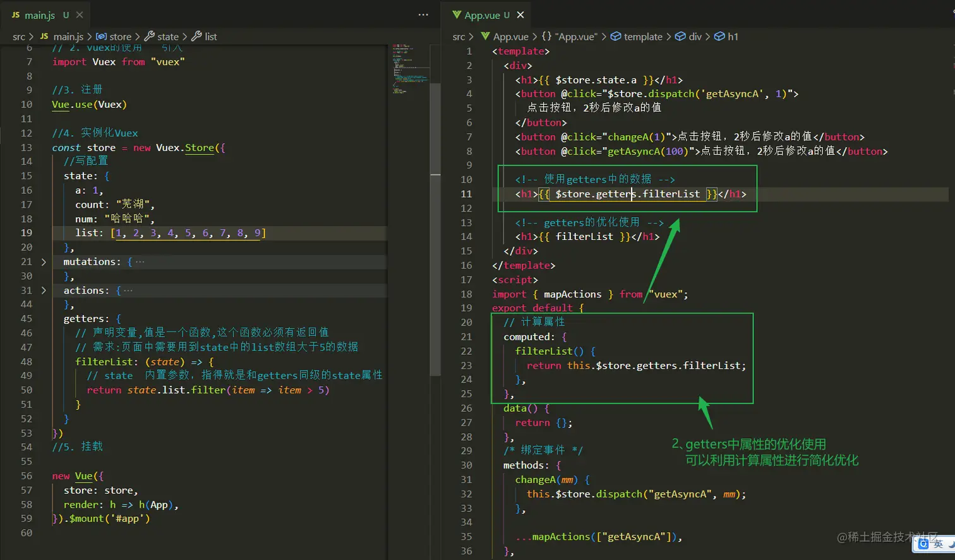Click the cube icon before h1 breadcrumb
The width and height of the screenshot is (955, 560).
click(x=719, y=37)
